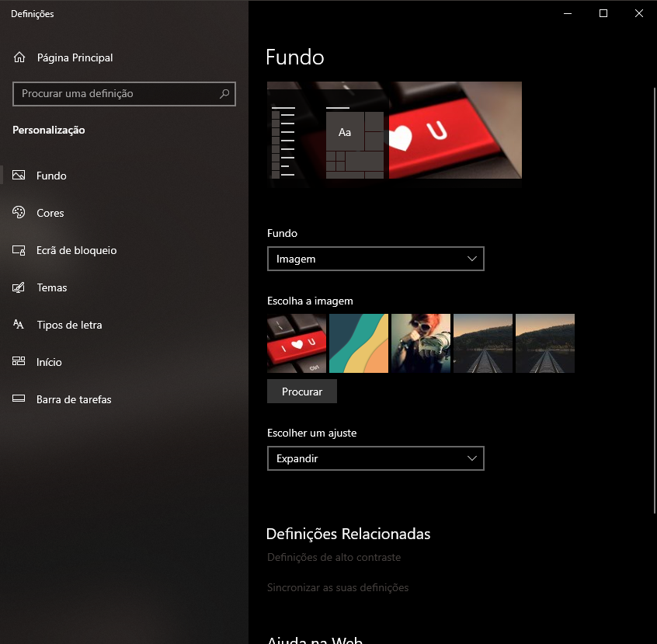This screenshot has height=644, width=657.
Task: Focus the Procurar uma definição search field
Action: [124, 93]
